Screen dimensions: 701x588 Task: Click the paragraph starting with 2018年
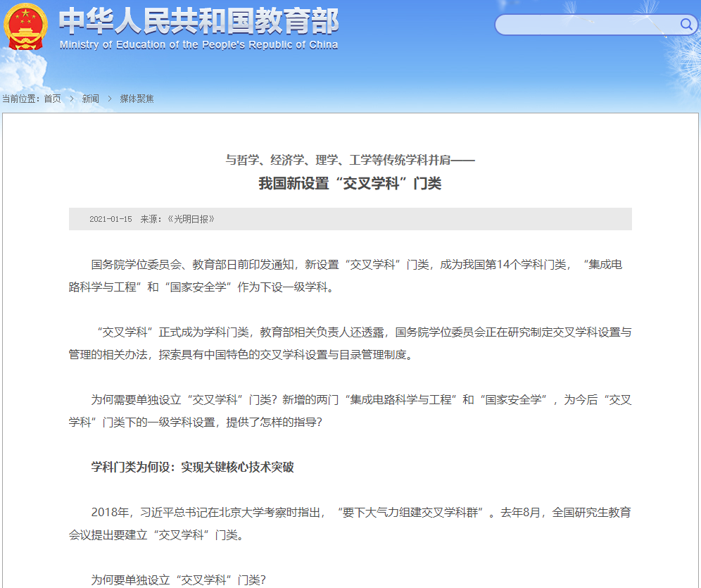pyautogui.click(x=350, y=523)
